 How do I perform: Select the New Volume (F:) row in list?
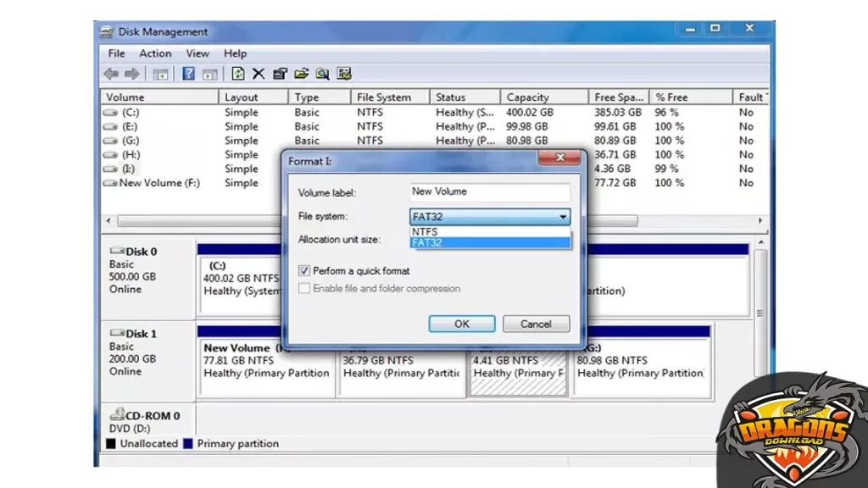(x=159, y=183)
